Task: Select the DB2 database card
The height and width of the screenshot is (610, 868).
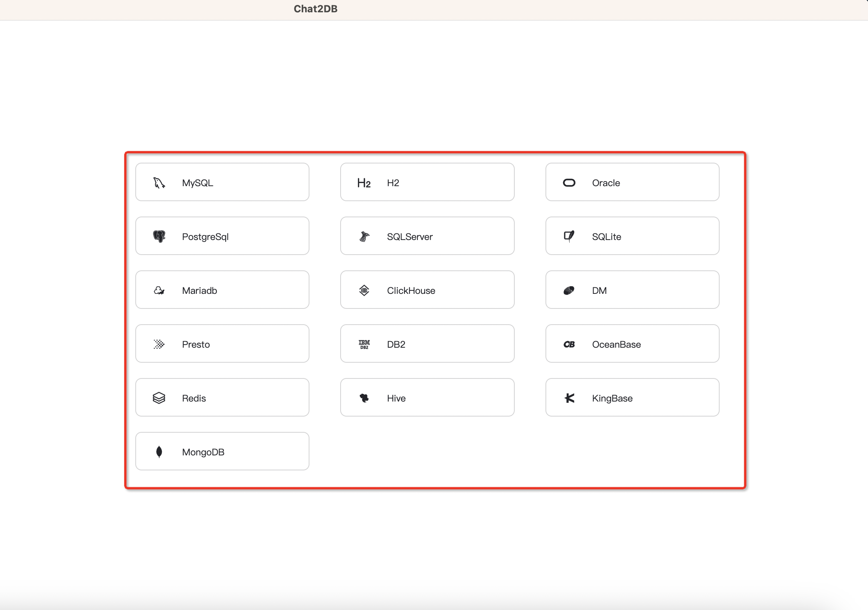Action: click(427, 343)
